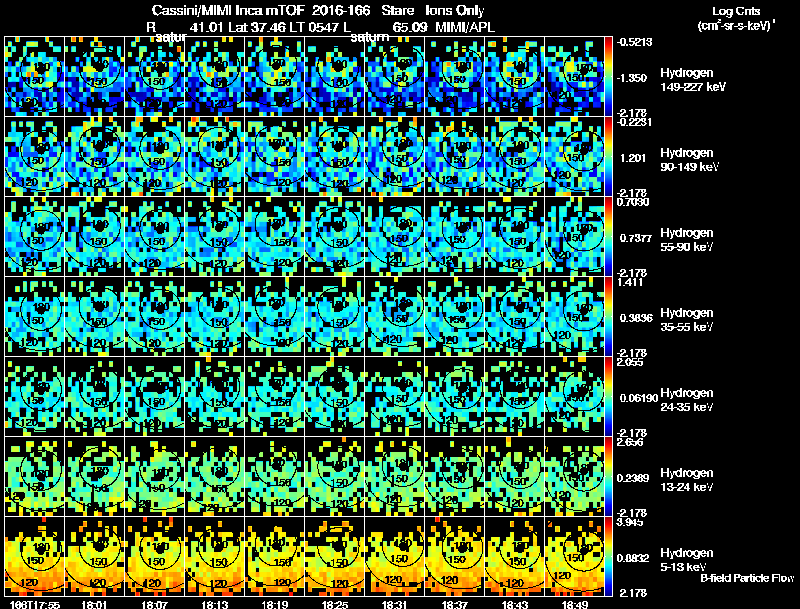Click the color bar for Hydrogen 90-149 keV
Image resolution: width=800 pixels, height=609 pixels.
coord(609,157)
